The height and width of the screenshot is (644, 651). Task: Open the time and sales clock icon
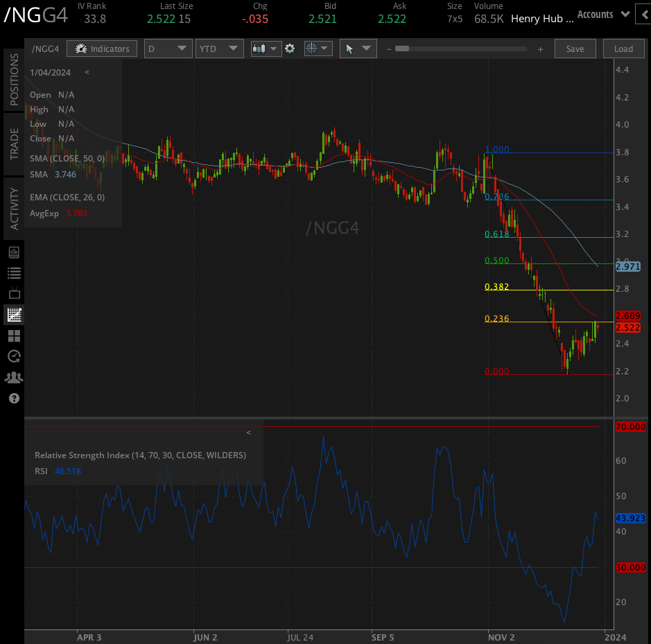click(14, 356)
